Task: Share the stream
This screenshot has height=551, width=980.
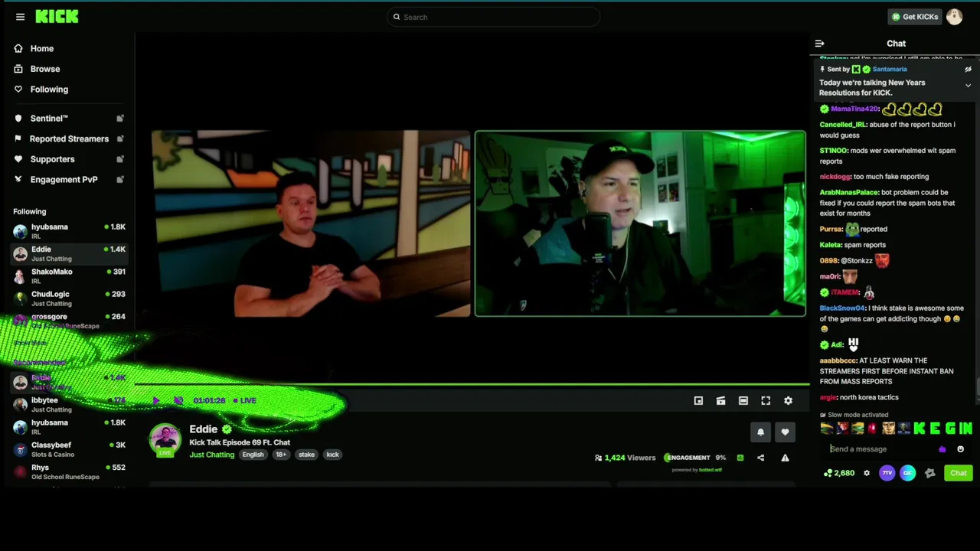Action: pos(760,458)
